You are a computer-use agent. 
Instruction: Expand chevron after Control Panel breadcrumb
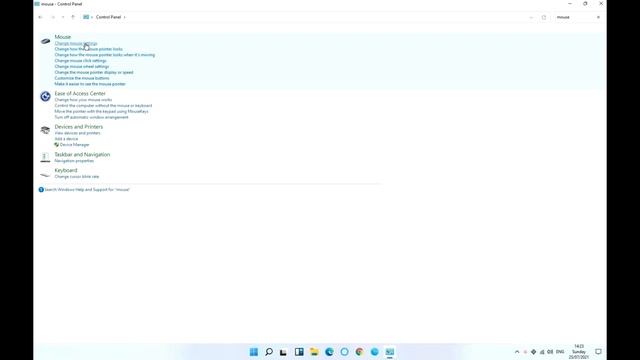point(124,17)
